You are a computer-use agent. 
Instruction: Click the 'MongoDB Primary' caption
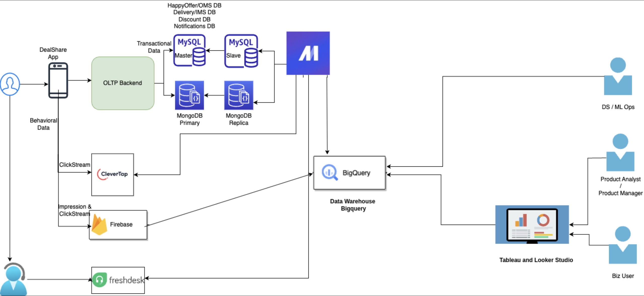pyautogui.click(x=190, y=119)
